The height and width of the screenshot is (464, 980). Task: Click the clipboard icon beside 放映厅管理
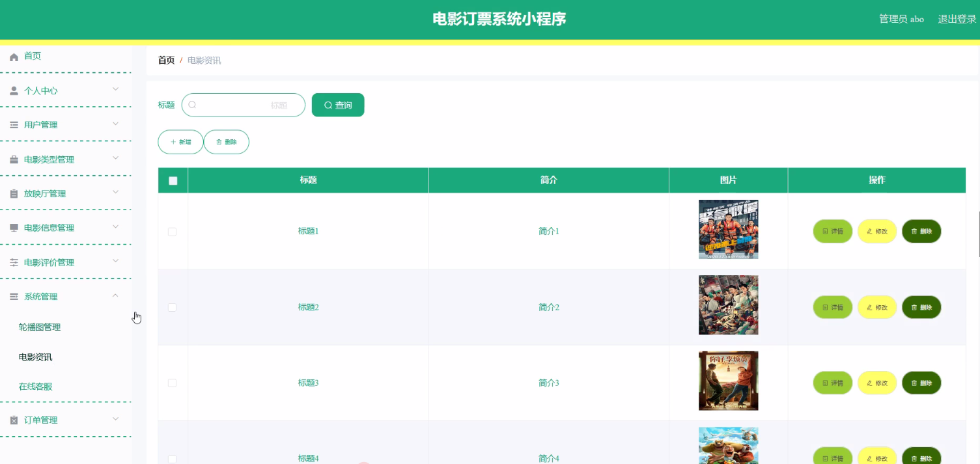coord(14,194)
